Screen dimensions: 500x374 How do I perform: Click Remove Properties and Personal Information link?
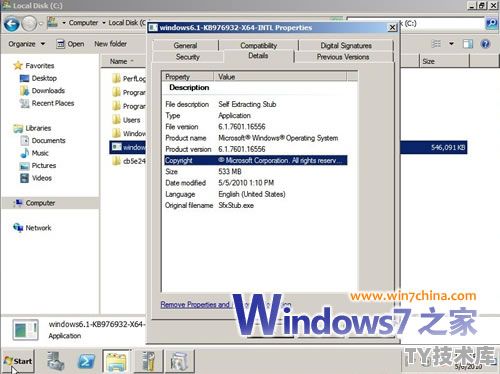(x=226, y=304)
